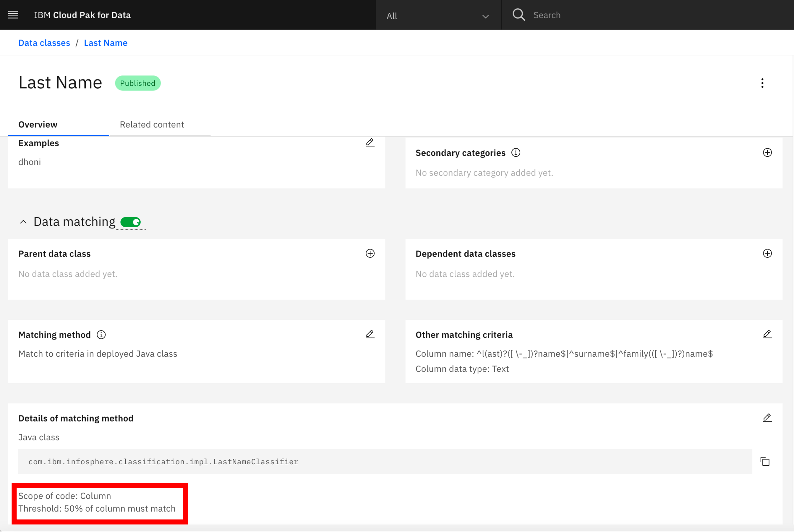Copy the Java class name
Image resolution: width=794 pixels, height=532 pixels.
[x=765, y=461]
